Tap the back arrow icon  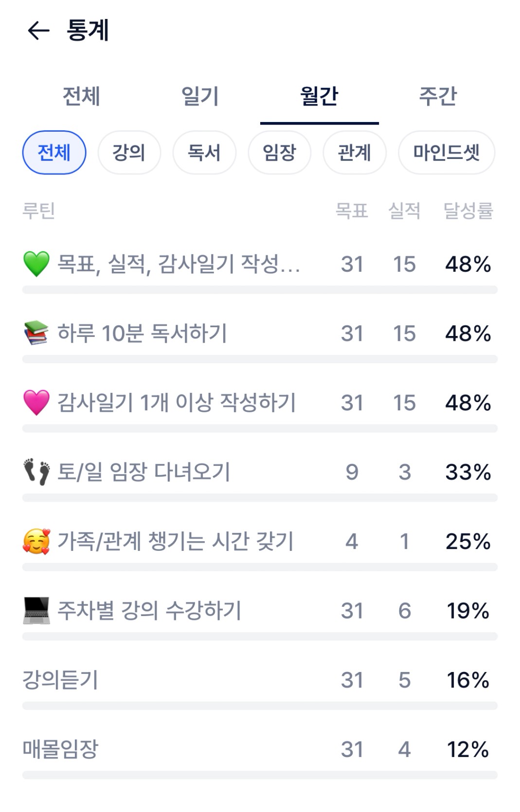coord(38,31)
